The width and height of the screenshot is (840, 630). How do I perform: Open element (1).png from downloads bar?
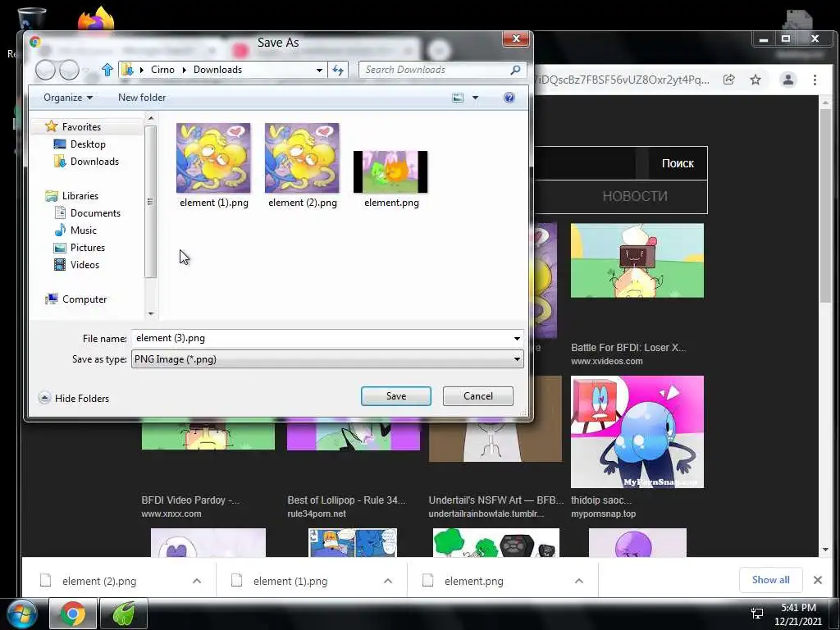coord(290,581)
